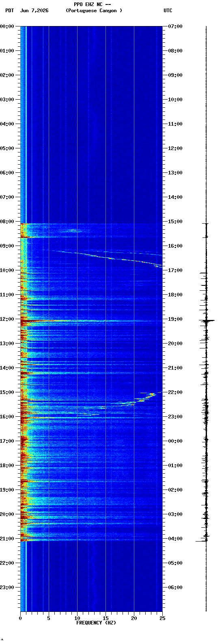Click the date 'Jun 7,2026'
224x644 pixels.
(x=34, y=11)
